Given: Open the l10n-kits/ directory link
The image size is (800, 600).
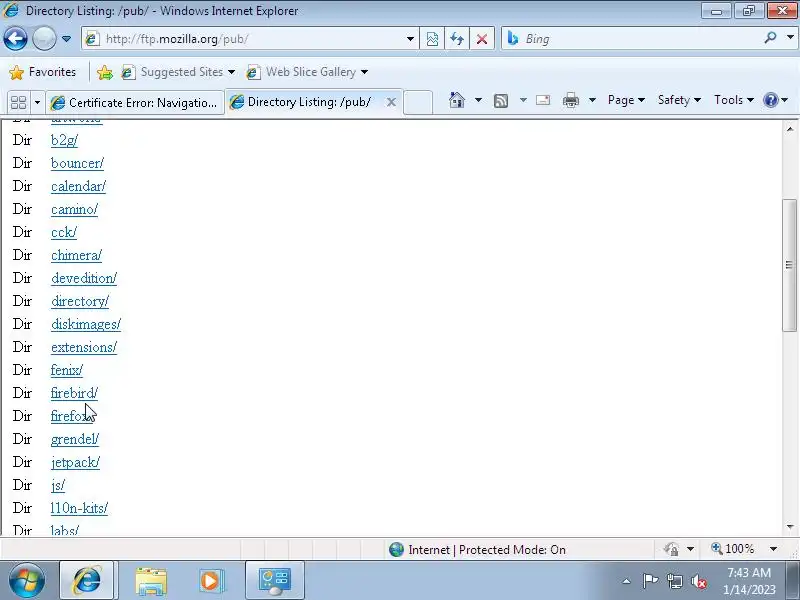Looking at the screenshot, I should [79, 508].
